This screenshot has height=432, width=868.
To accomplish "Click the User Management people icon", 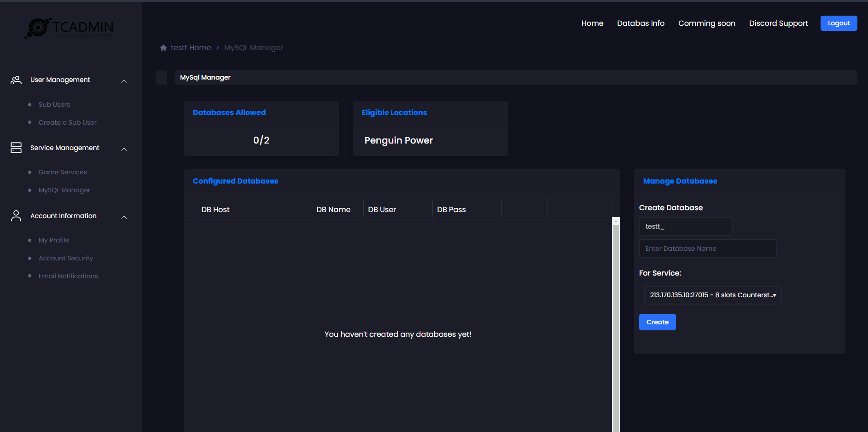I will click(x=16, y=80).
